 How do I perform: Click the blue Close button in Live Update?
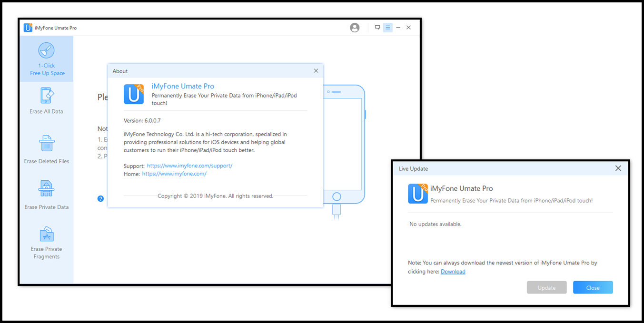click(593, 288)
